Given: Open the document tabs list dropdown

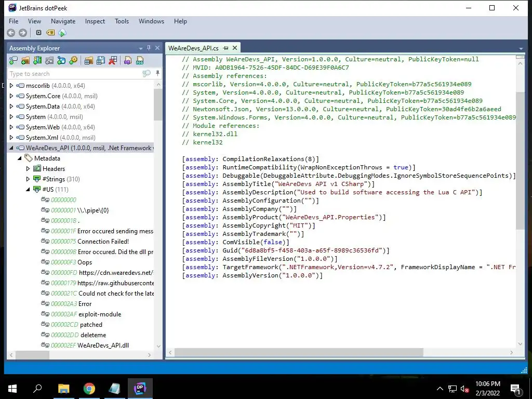Looking at the screenshot, I should point(521,49).
